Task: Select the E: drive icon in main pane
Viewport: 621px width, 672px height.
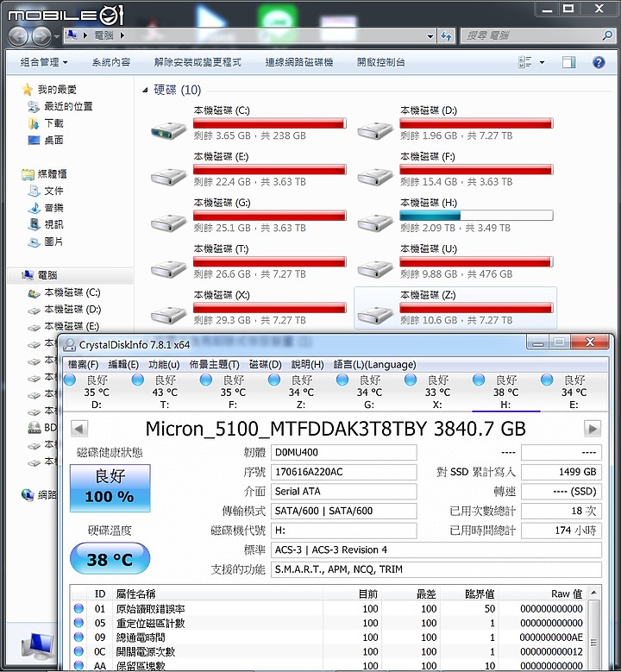Action: (x=168, y=176)
